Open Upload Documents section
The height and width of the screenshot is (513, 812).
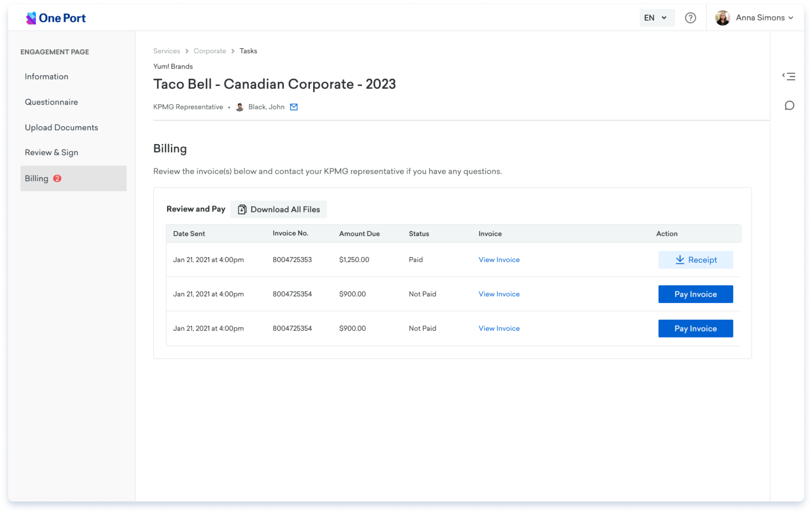tap(62, 128)
